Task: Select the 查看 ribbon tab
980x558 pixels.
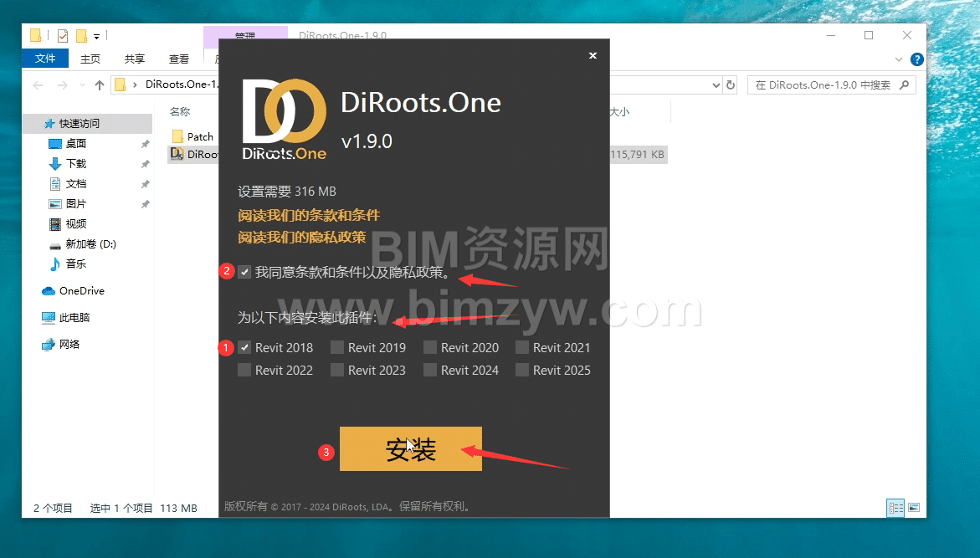Action: [179, 59]
